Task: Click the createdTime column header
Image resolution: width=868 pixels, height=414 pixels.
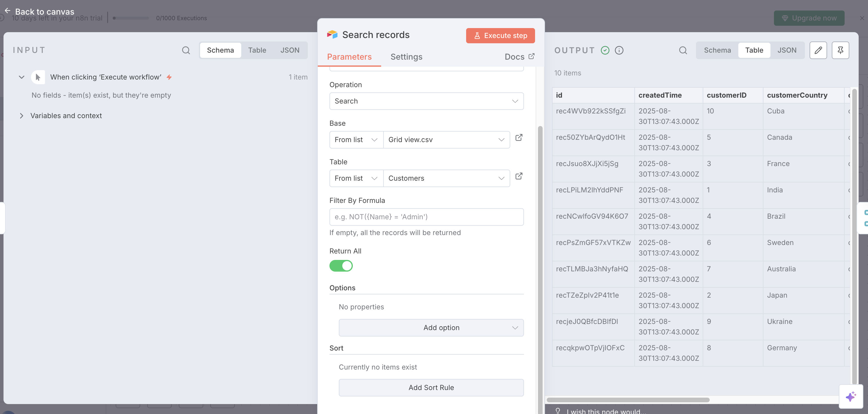Action: point(669,96)
